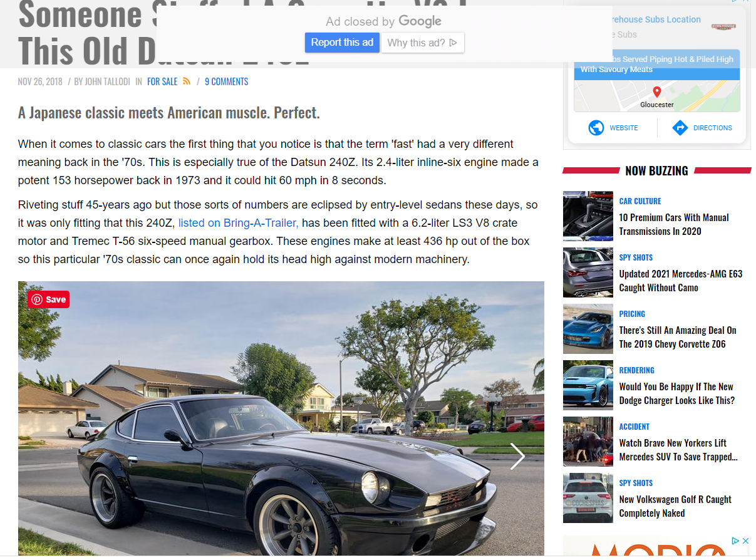Viewport: 756px width, 560px height.
Task: Advance gallery with the next arrow
Action: [517, 456]
